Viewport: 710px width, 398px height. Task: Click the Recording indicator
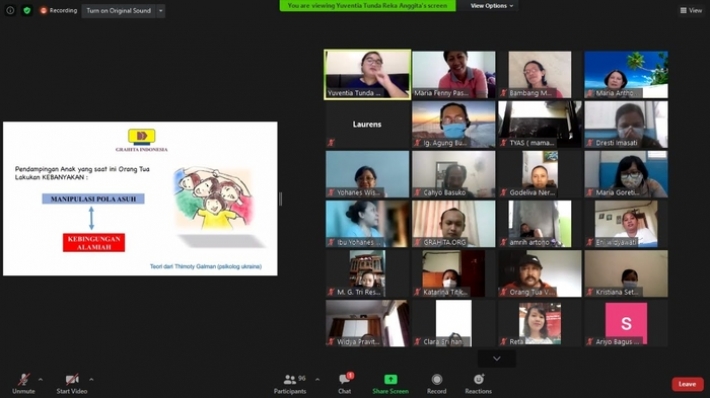(x=58, y=10)
